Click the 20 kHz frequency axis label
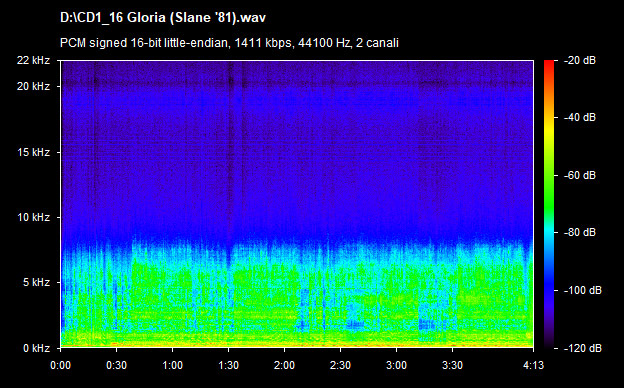This screenshot has width=624, height=388. (x=33, y=86)
